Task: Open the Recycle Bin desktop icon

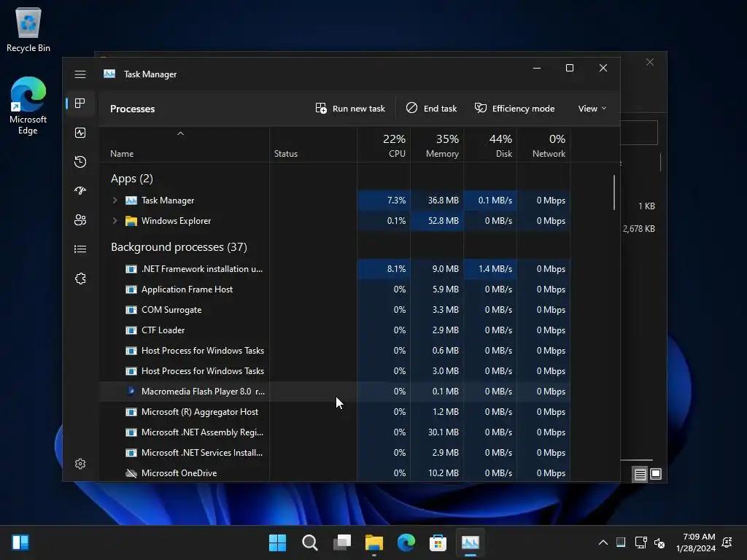Action: [28, 29]
